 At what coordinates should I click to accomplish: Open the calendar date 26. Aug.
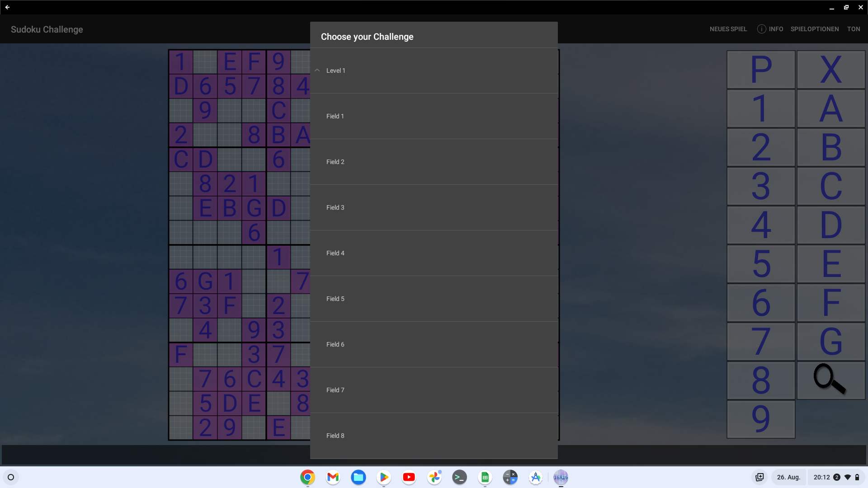(x=788, y=477)
